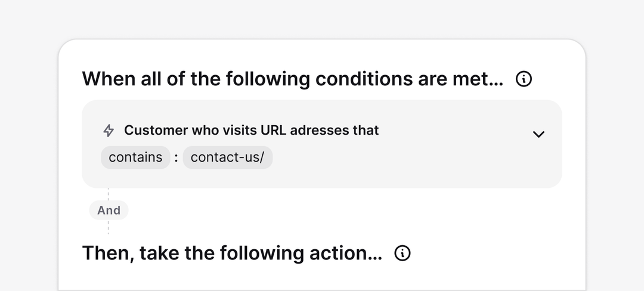Click the info icon beside the conditions heading

[524, 79]
